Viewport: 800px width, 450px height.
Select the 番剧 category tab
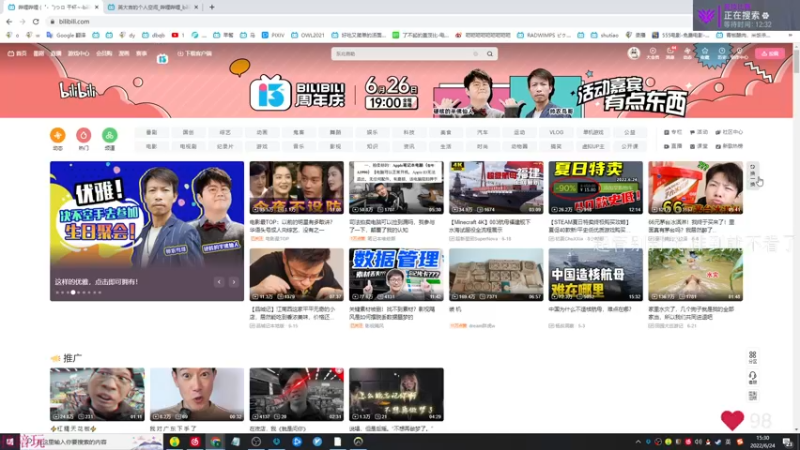click(152, 132)
